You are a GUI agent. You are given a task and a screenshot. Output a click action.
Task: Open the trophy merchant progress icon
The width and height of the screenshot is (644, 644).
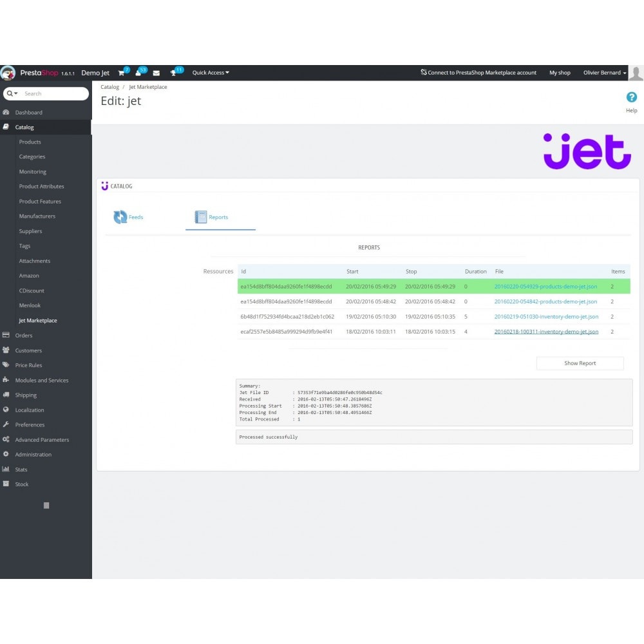pos(173,73)
